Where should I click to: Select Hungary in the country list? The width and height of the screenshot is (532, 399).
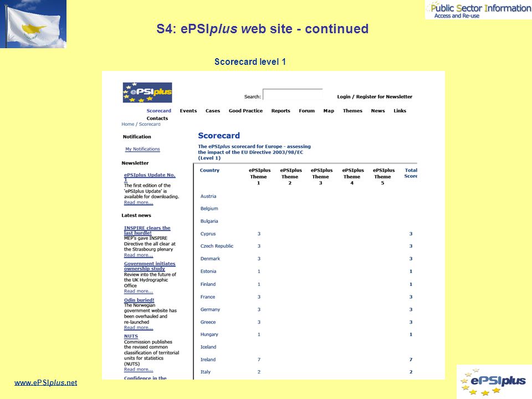point(209,334)
